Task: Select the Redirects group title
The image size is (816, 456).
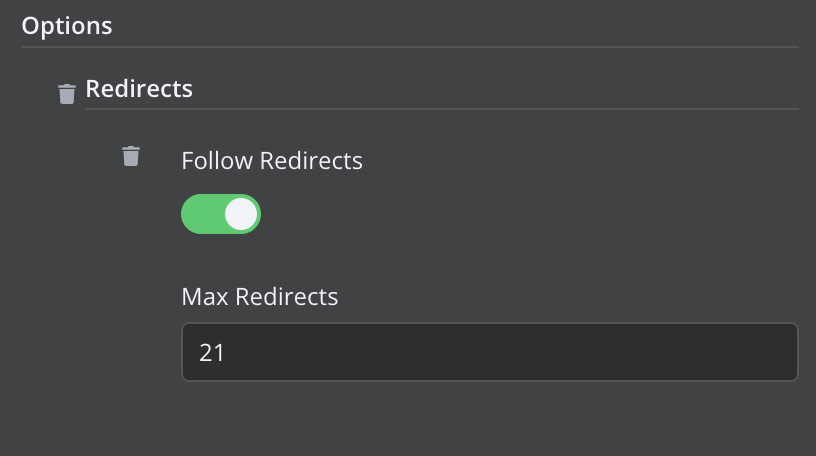Action: pos(139,88)
